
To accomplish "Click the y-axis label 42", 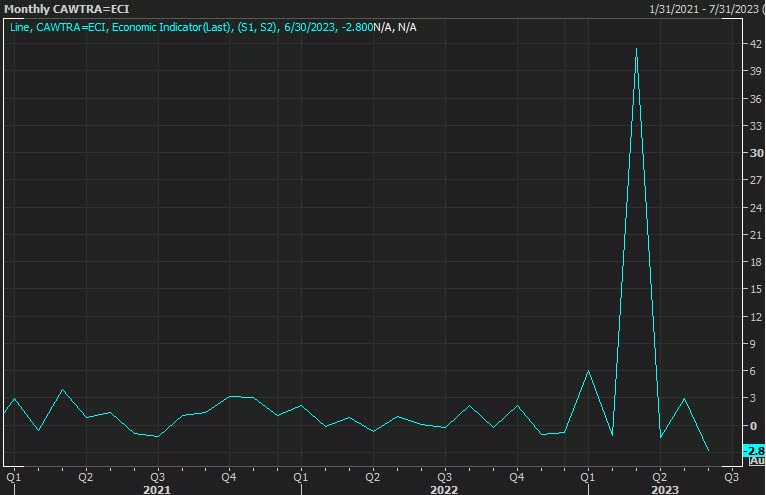I will (756, 44).
